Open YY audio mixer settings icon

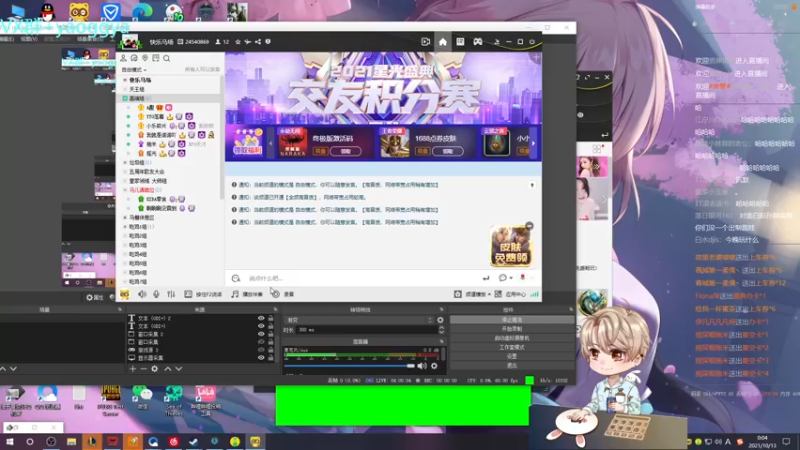(171, 294)
